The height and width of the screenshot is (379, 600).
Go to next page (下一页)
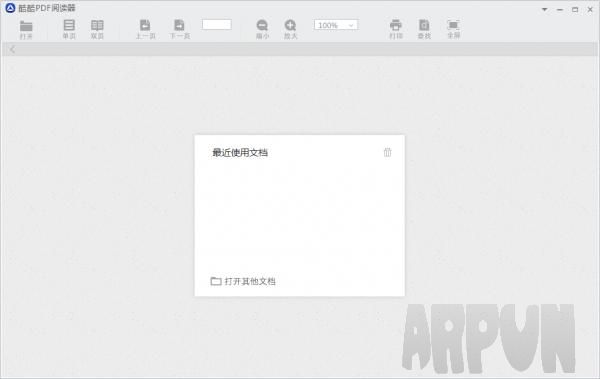pyautogui.click(x=179, y=29)
